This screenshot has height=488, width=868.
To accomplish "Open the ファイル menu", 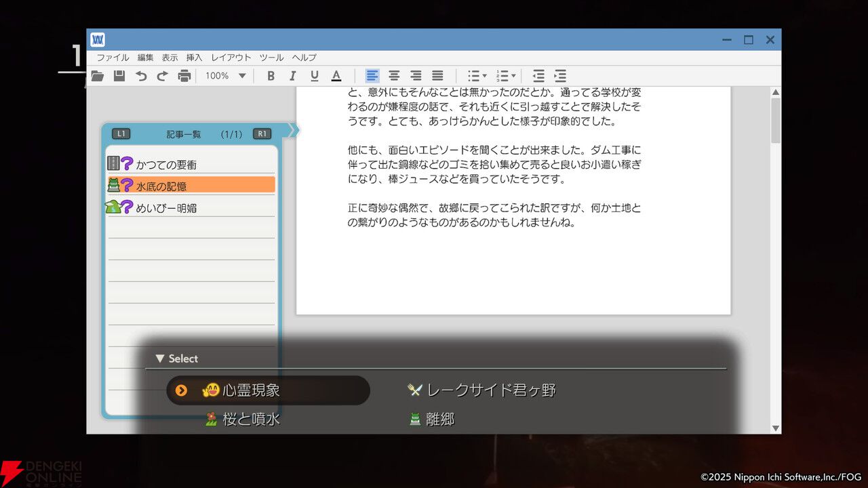I will click(113, 58).
